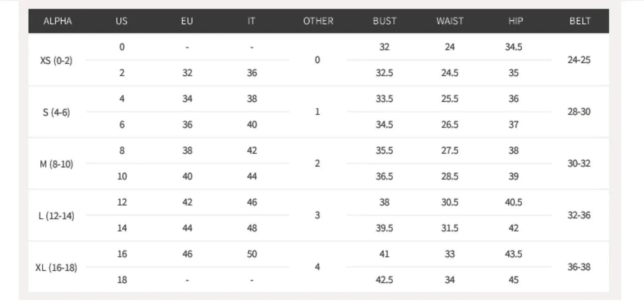Screen dimensions: 644x307
Task: Click the IT column header
Action: [251, 21]
